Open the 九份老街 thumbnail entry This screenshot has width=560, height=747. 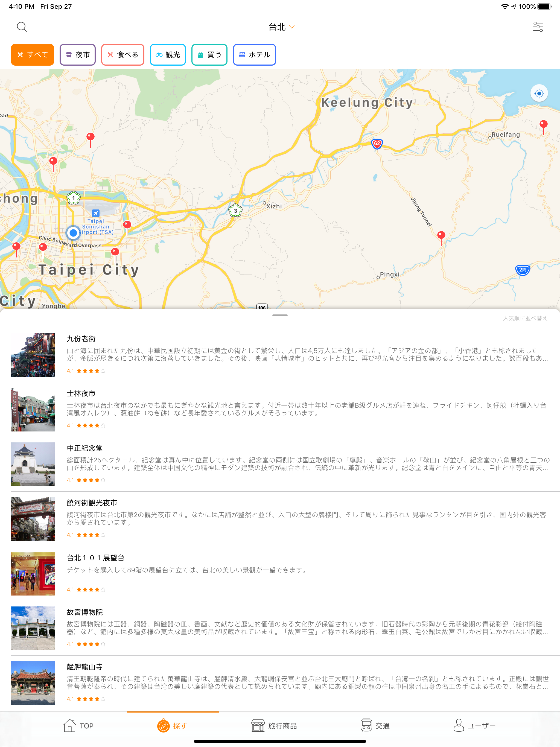(33, 355)
